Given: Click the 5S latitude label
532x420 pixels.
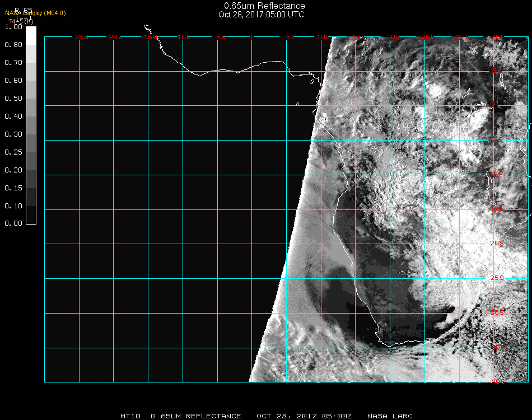Looking at the screenshot, I should click(x=498, y=140).
